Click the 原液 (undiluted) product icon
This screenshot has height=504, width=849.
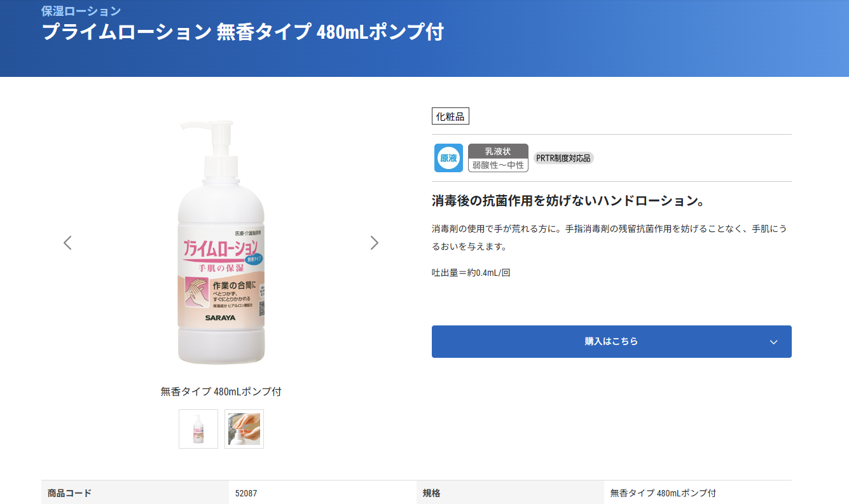point(448,158)
